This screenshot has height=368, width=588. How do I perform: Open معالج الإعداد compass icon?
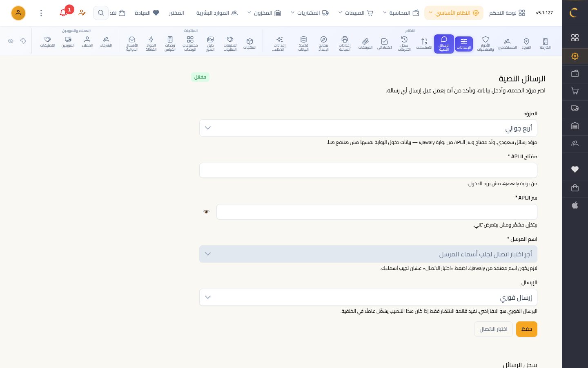pos(323,44)
